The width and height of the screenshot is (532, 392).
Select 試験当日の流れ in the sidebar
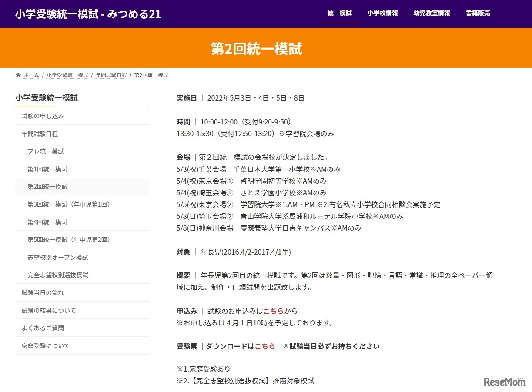tap(43, 293)
